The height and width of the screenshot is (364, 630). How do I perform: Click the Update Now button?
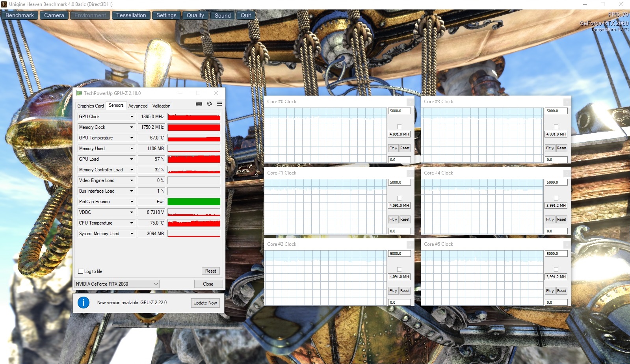coord(205,303)
